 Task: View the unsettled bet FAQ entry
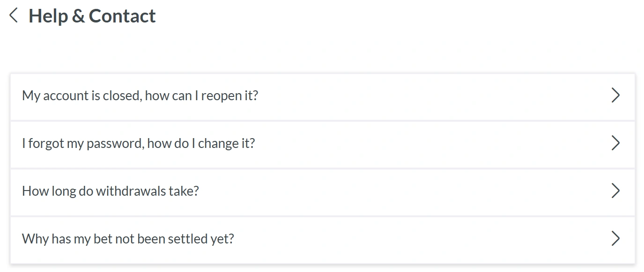(x=127, y=238)
